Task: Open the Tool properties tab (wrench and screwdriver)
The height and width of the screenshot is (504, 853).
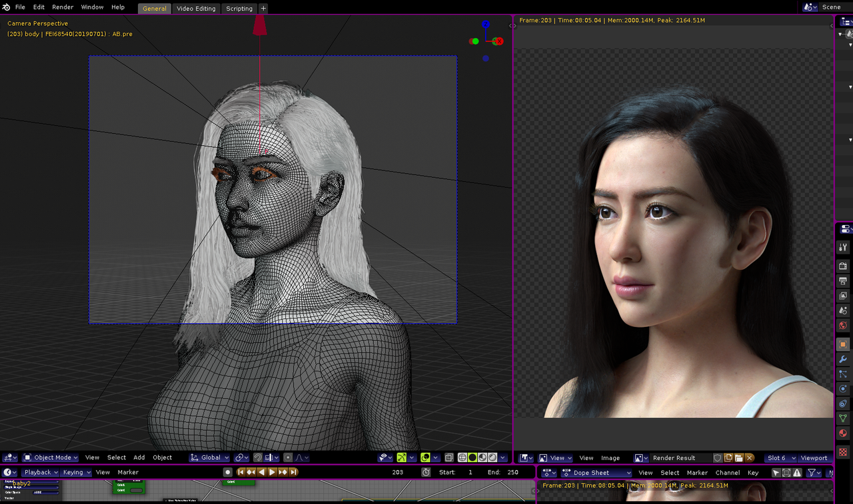Action: (x=843, y=247)
